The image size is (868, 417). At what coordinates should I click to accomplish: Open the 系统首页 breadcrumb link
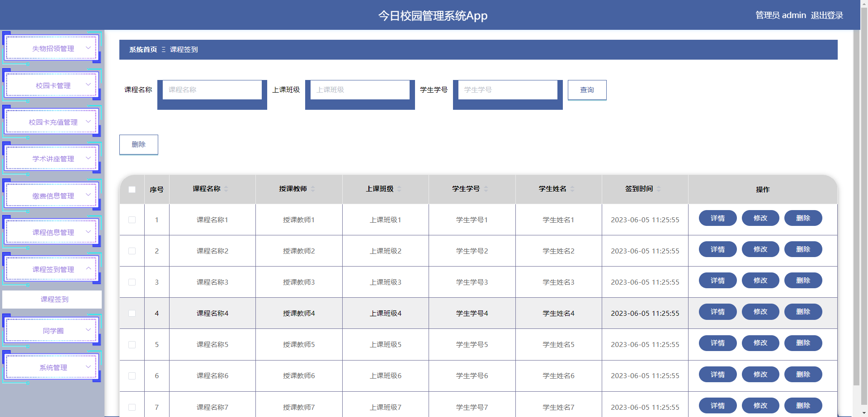pos(142,50)
